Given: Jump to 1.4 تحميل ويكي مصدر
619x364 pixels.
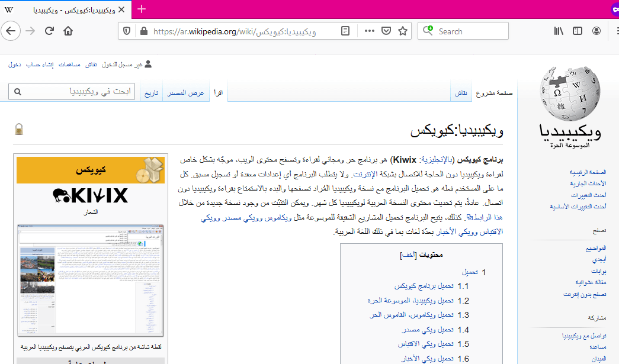Looking at the screenshot, I should click(x=428, y=330).
